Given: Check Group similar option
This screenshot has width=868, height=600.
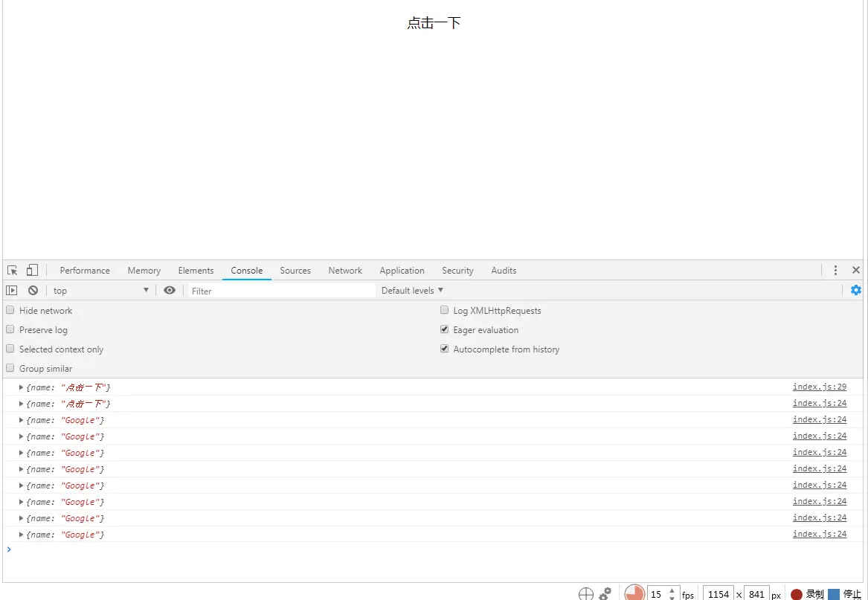Looking at the screenshot, I should [10, 368].
